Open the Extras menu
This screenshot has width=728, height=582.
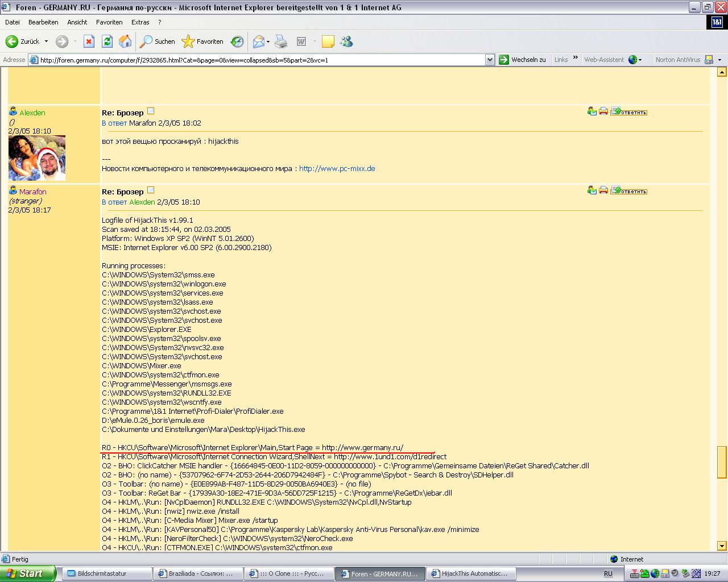(140, 22)
